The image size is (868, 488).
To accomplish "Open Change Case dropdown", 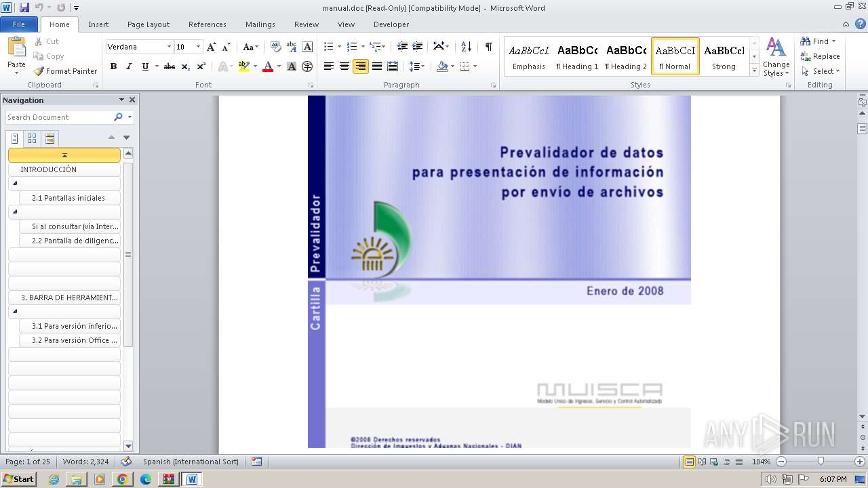I will [250, 47].
